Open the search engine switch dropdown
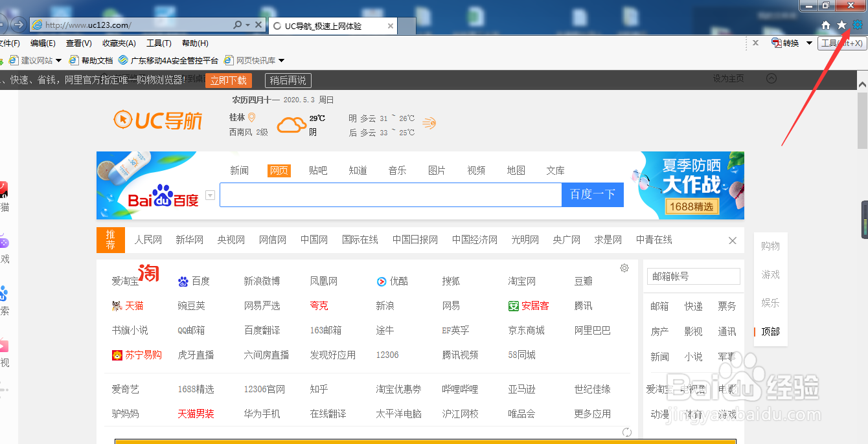Screen dimensions: 868x444 point(210,195)
